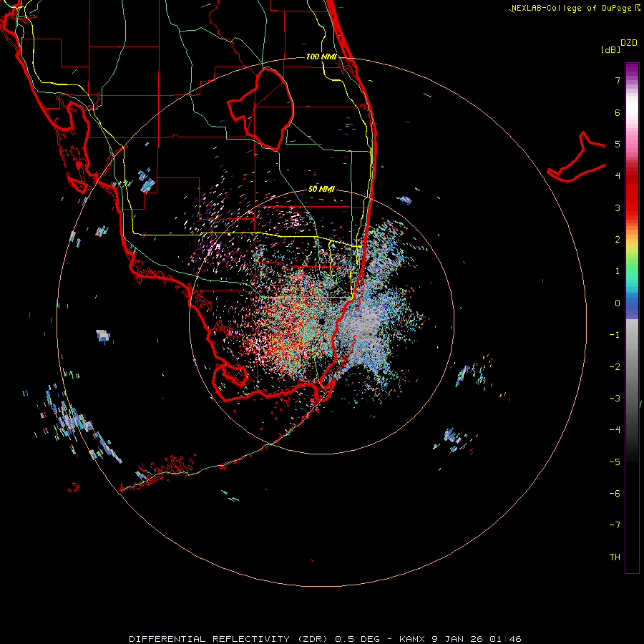Click the DIFFERENTIAL REFLECTIVITY (ZDR) caption text
The width and height of the screenshot is (644, 644).
click(229, 639)
